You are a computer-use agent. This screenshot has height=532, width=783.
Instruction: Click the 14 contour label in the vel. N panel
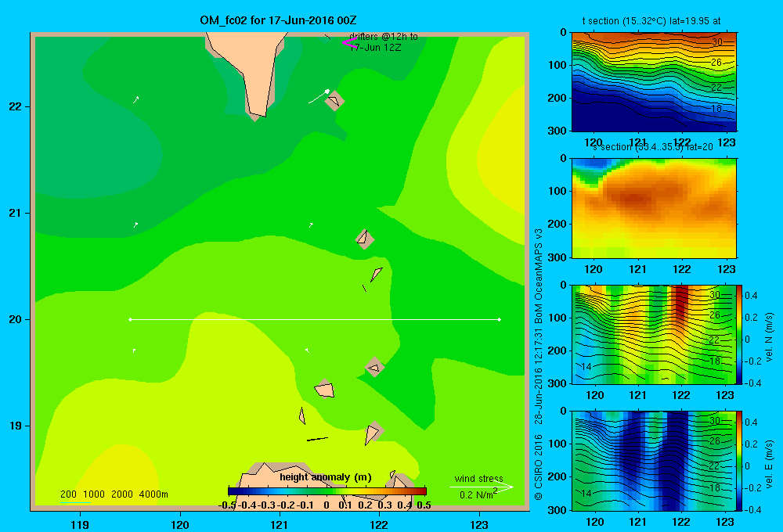click(586, 367)
